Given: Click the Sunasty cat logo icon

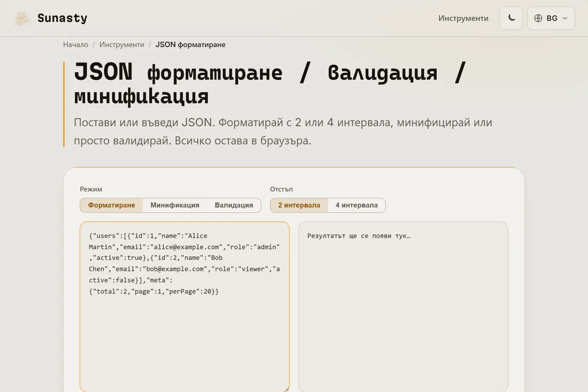Looking at the screenshot, I should [22, 18].
